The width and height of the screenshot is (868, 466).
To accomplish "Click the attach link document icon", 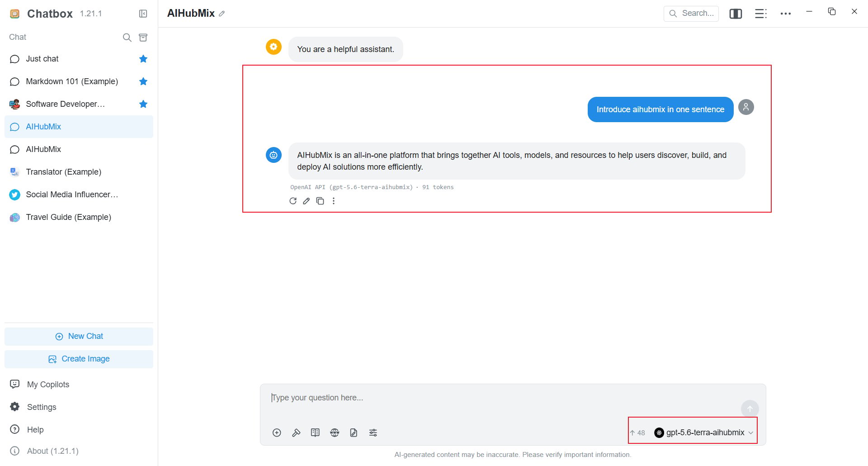I will pyautogui.click(x=354, y=433).
